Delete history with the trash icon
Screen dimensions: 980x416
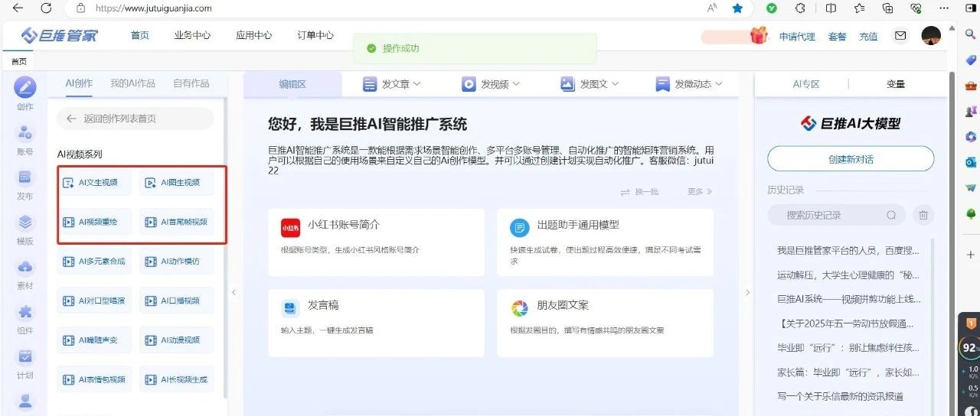point(923,216)
